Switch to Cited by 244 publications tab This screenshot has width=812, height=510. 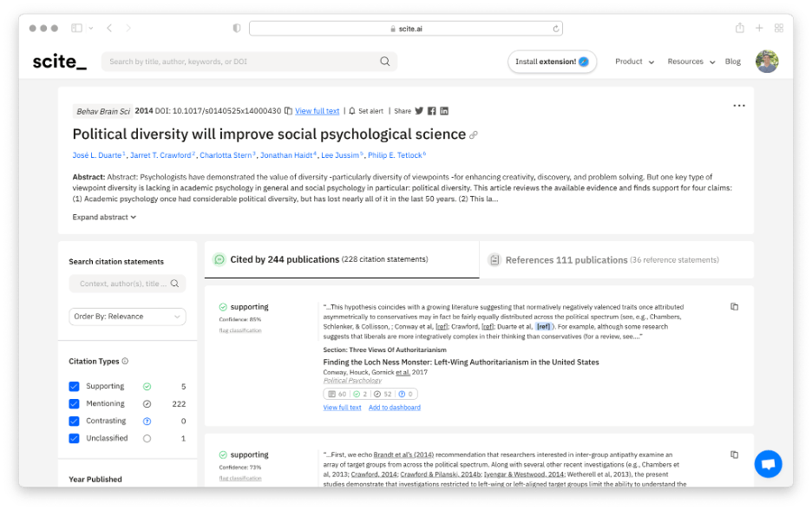click(x=342, y=260)
